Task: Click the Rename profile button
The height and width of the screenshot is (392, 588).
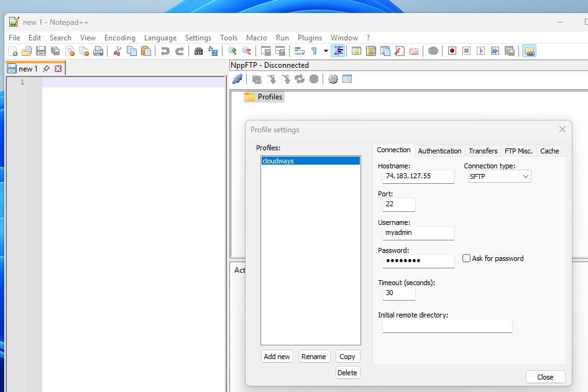Action: click(313, 357)
